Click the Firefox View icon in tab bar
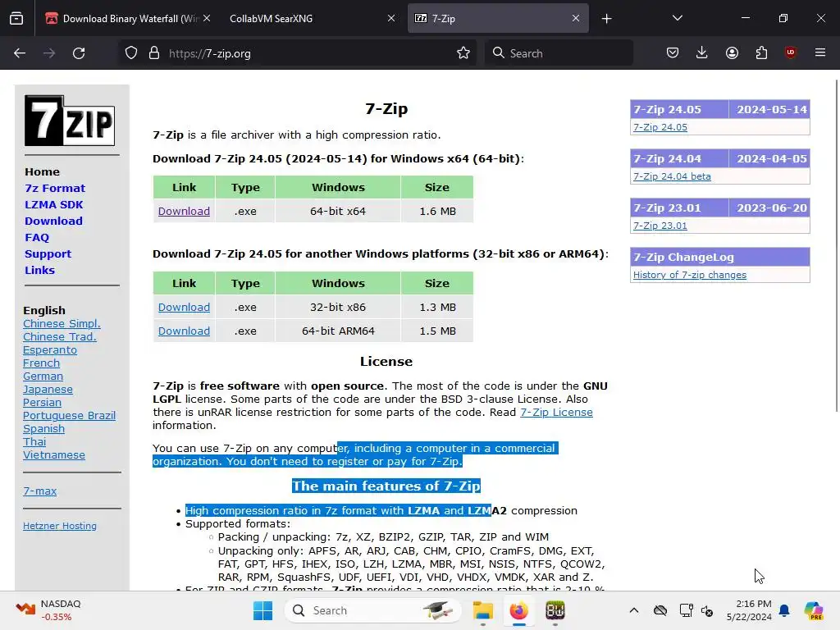This screenshot has width=840, height=630. (16, 19)
